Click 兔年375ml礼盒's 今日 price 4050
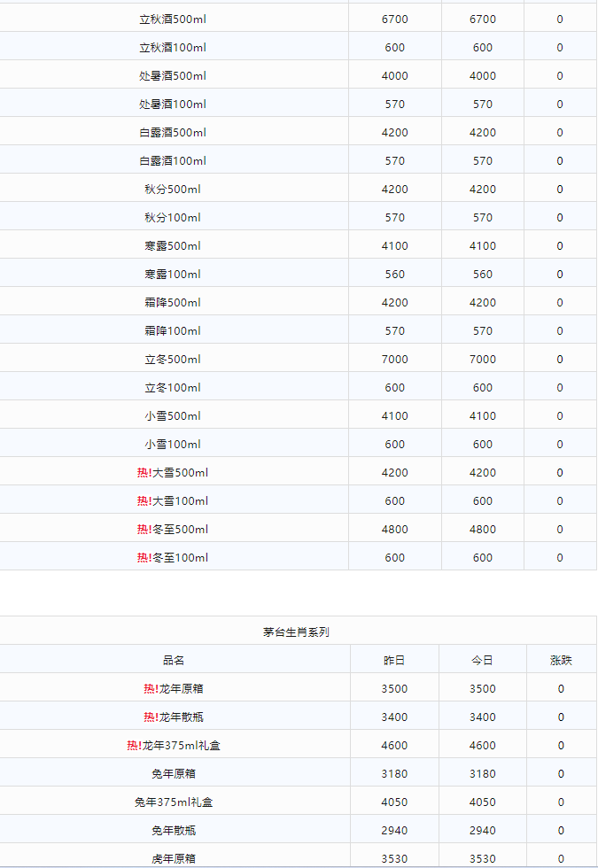 pyautogui.click(x=482, y=802)
